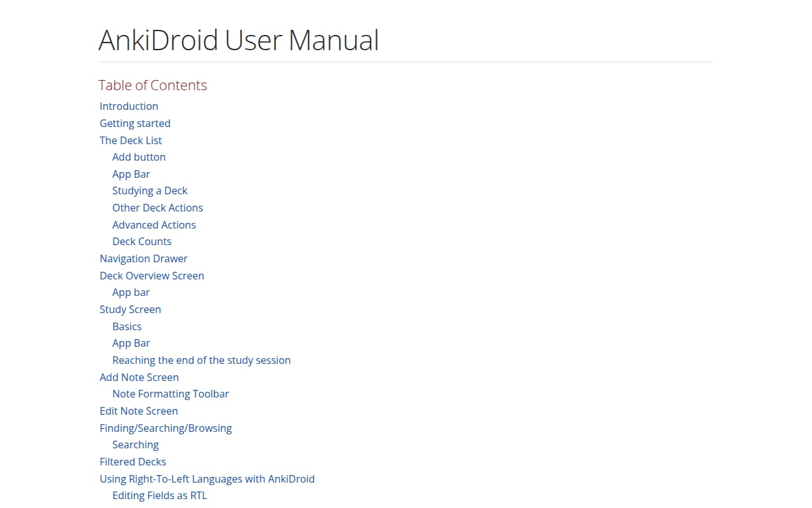Click the Editing Fields as RTL link
812x508 pixels.
tap(159, 495)
